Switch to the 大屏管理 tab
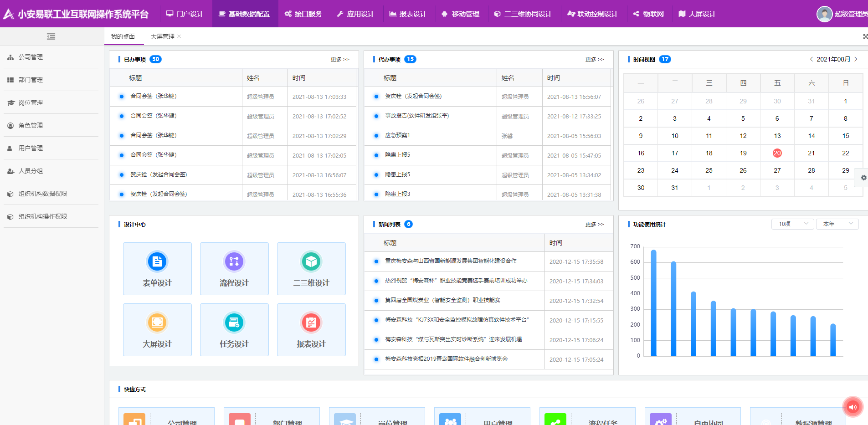 point(162,36)
